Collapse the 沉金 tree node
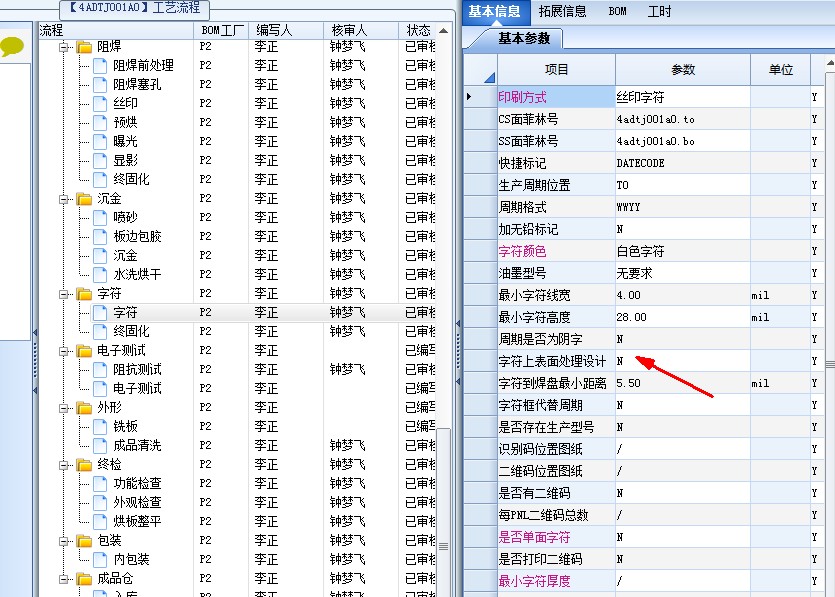This screenshot has height=597, width=835. point(63,200)
